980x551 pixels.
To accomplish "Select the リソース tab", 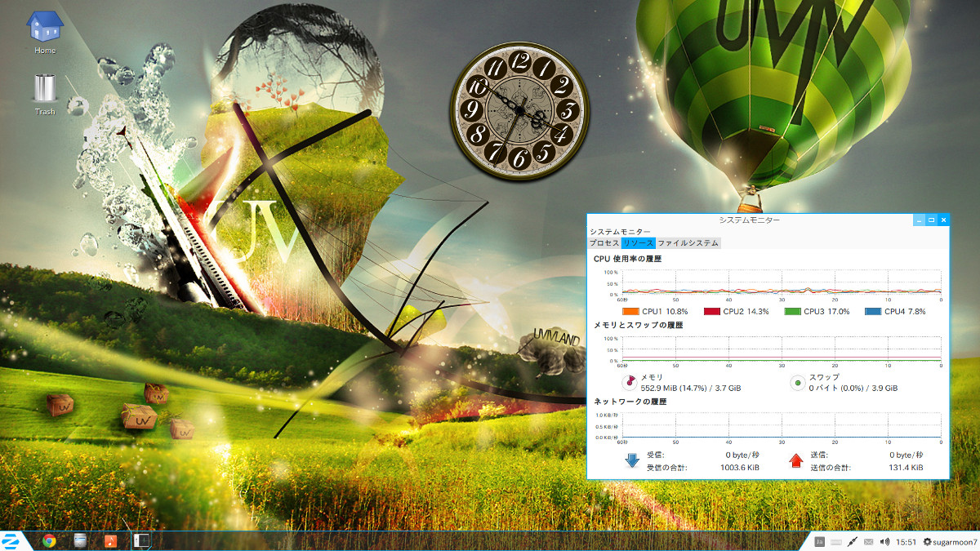I will (x=638, y=243).
